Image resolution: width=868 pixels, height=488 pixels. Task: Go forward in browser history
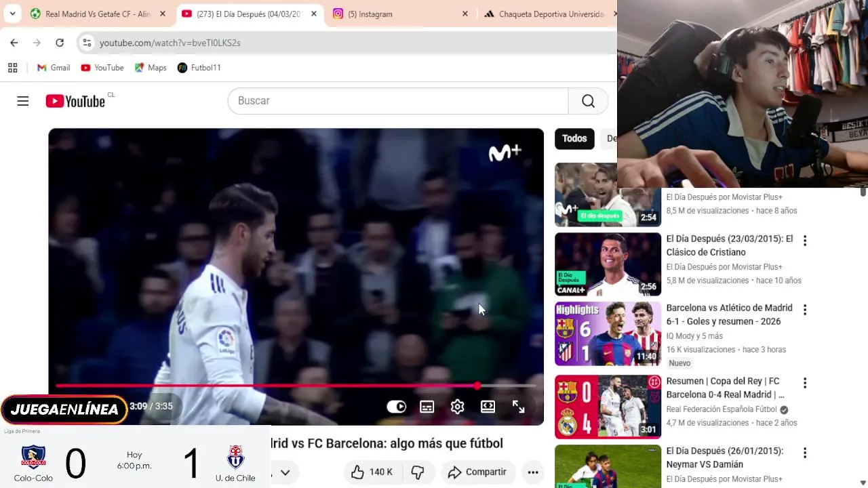point(37,43)
